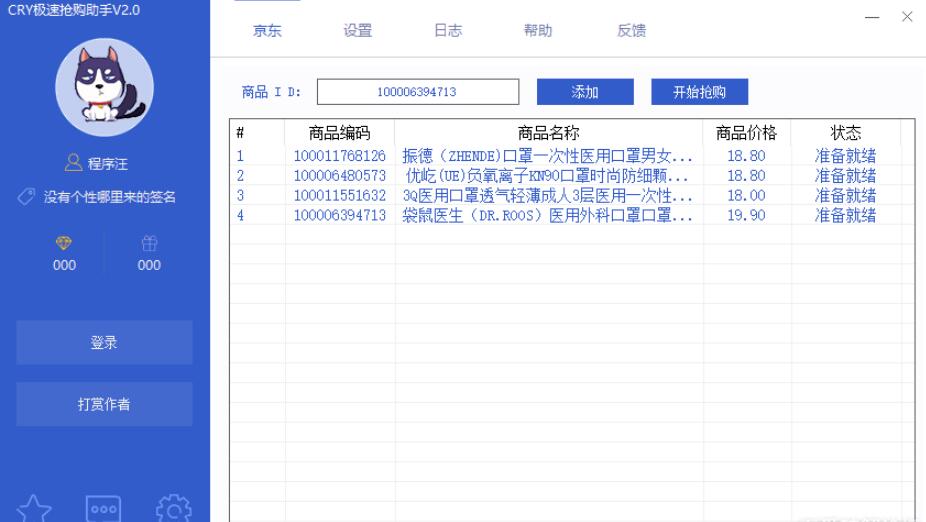
Task: Click the 没有个性哪里来的签名 signature text
Action: [x=110, y=197]
